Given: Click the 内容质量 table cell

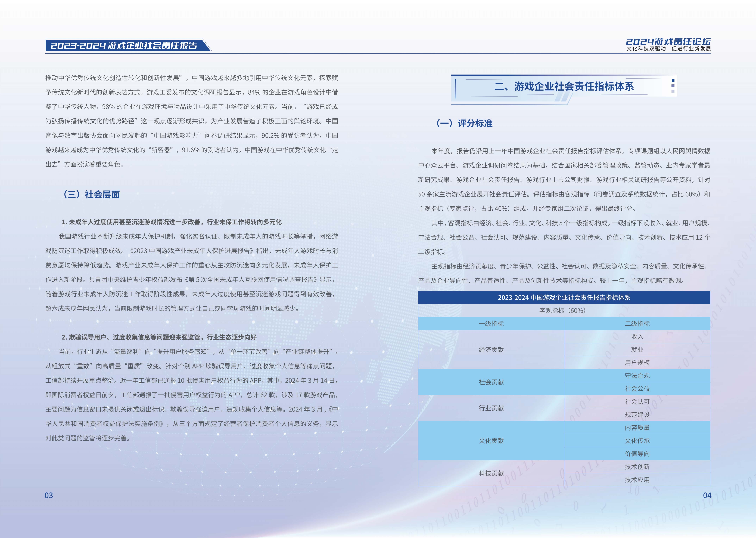Looking at the screenshot, I should pos(637,428).
